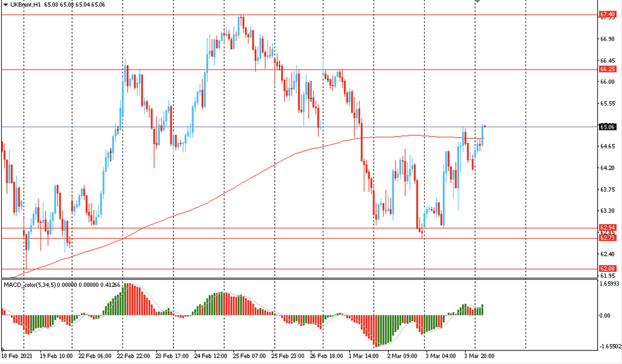Click the chart shift triangle marker at top
Screen dimensions: 622x364
click(478, 2)
